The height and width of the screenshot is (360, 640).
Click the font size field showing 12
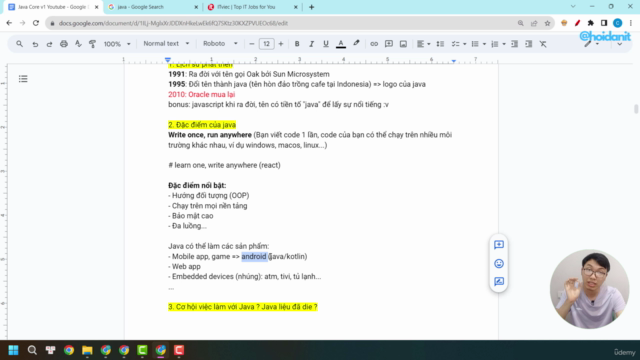(x=266, y=44)
